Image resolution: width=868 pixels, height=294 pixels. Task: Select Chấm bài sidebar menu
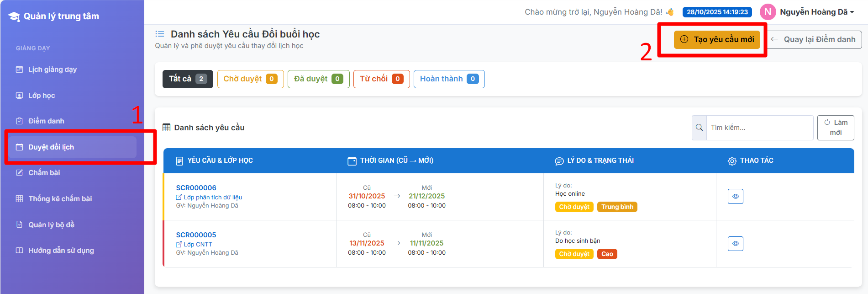(44, 173)
